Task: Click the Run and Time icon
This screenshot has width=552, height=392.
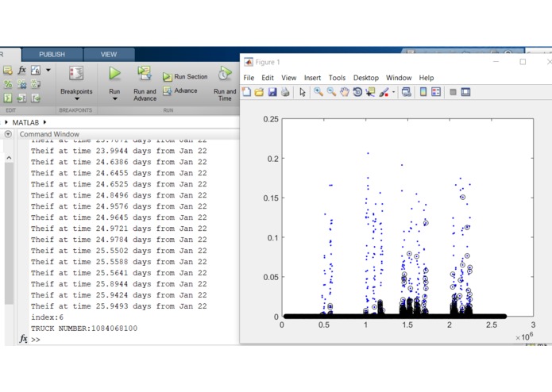Action: pyautogui.click(x=225, y=74)
